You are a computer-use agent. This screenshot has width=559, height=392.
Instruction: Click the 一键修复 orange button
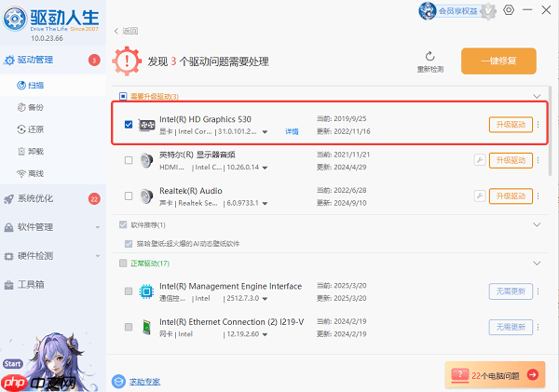[x=498, y=61]
